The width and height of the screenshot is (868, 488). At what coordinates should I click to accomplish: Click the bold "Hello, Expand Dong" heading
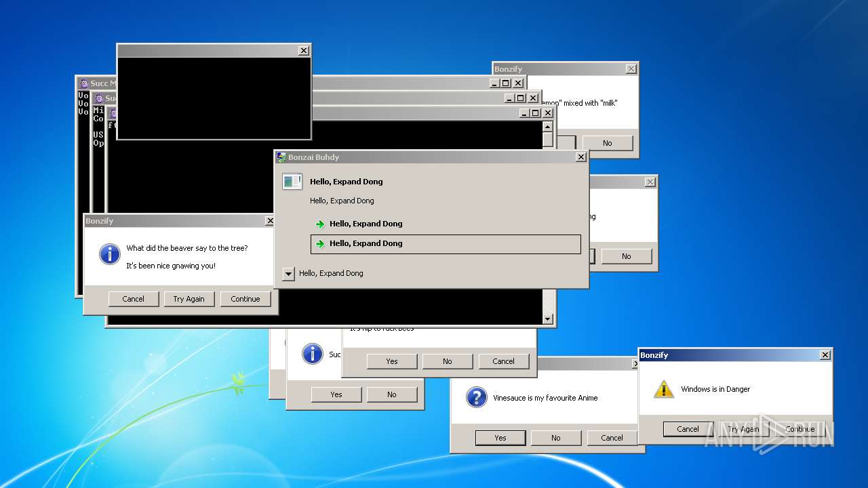[347, 182]
